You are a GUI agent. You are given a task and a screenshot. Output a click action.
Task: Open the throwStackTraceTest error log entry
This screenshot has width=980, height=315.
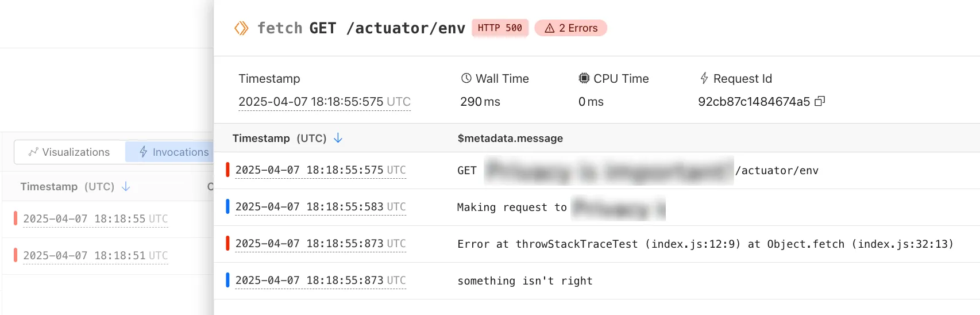click(705, 244)
